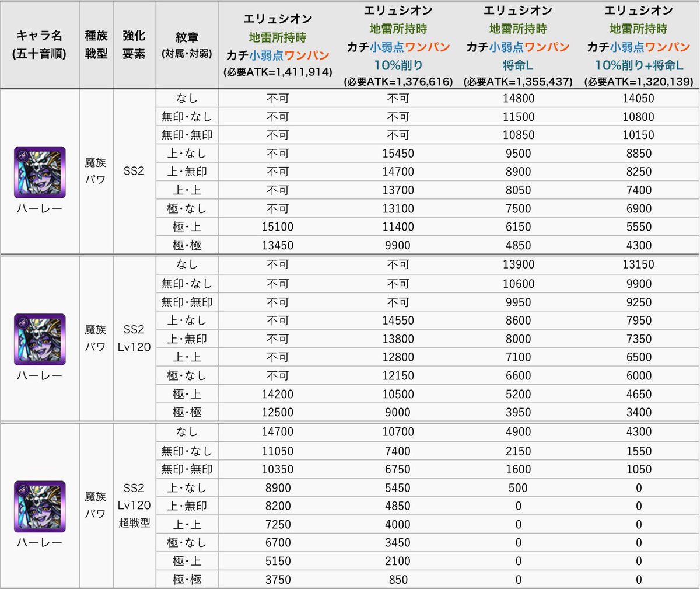Screen dimensions: 700x589
Task: Click the value 3400
Action: (639, 412)
